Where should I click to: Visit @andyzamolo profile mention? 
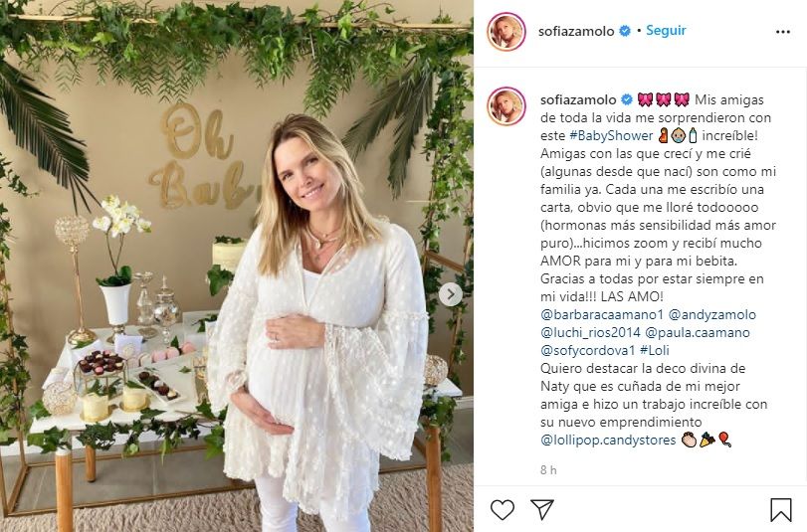pos(712,314)
